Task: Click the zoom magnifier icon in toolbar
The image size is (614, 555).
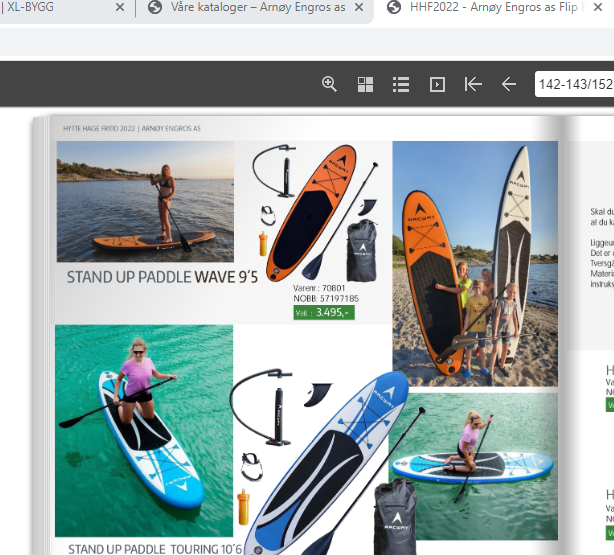Action: 329,84
